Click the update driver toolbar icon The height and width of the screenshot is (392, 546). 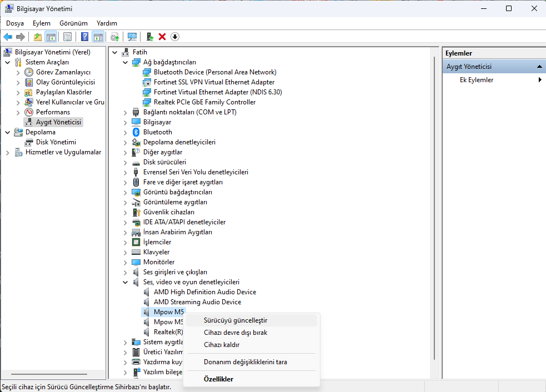click(149, 37)
